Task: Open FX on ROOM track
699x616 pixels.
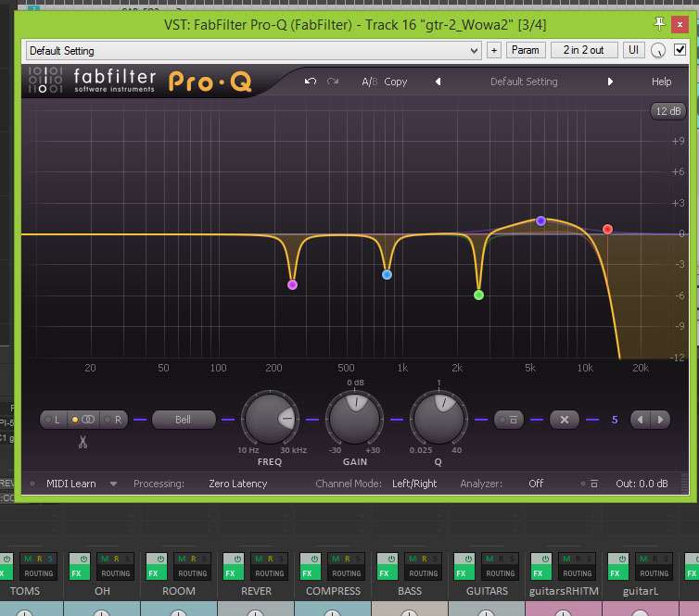Action: 157,573
